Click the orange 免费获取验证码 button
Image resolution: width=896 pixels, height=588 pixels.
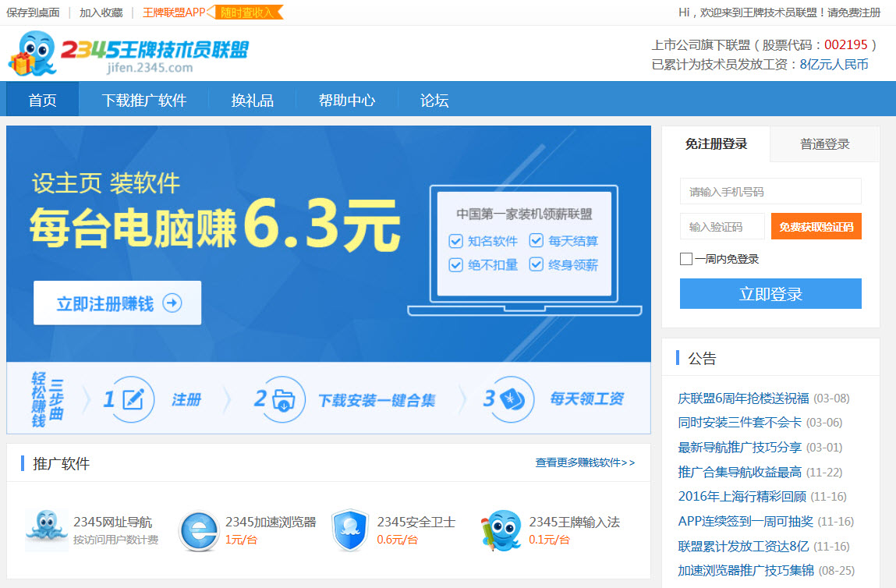tap(816, 227)
